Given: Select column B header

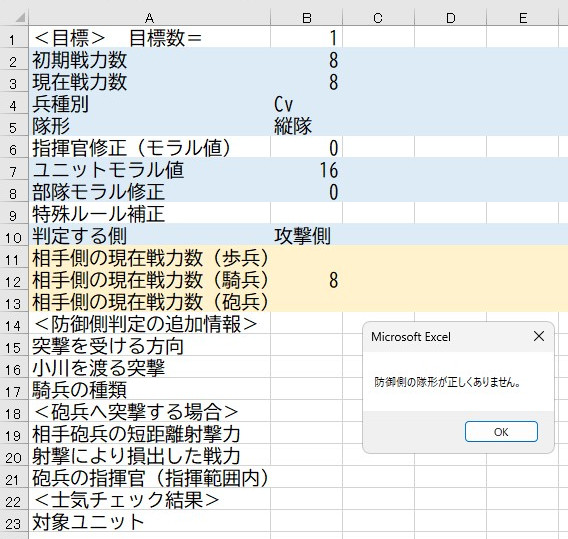Looking at the screenshot, I should [x=306, y=17].
